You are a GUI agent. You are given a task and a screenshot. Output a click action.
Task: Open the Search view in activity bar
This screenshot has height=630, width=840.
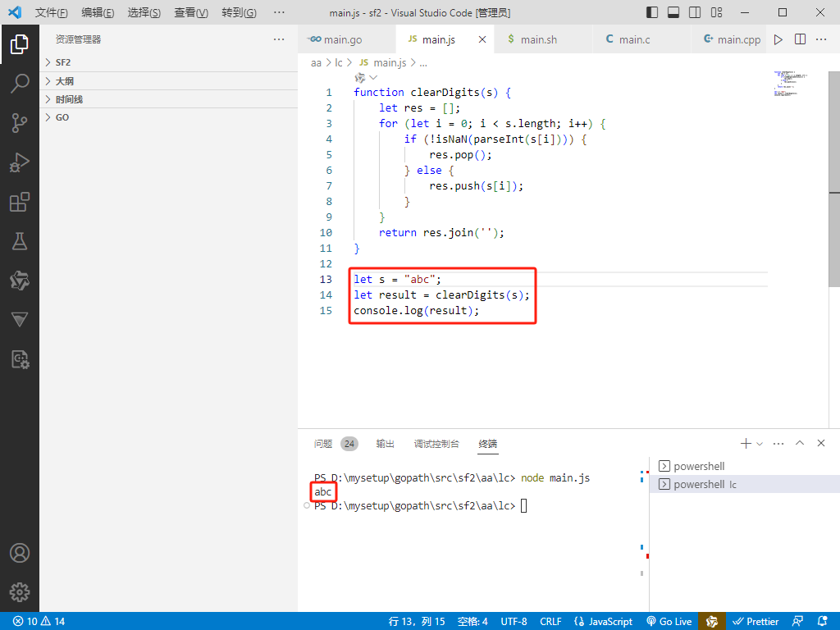(x=20, y=84)
